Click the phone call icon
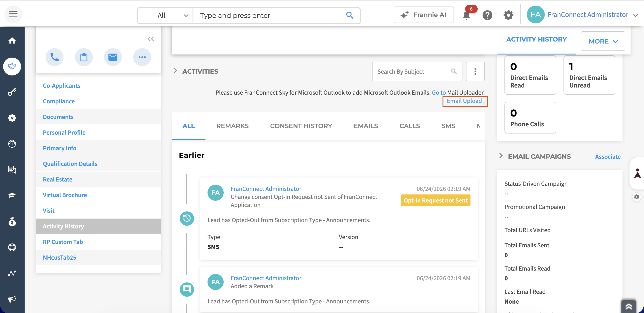This screenshot has width=644, height=313. point(55,57)
